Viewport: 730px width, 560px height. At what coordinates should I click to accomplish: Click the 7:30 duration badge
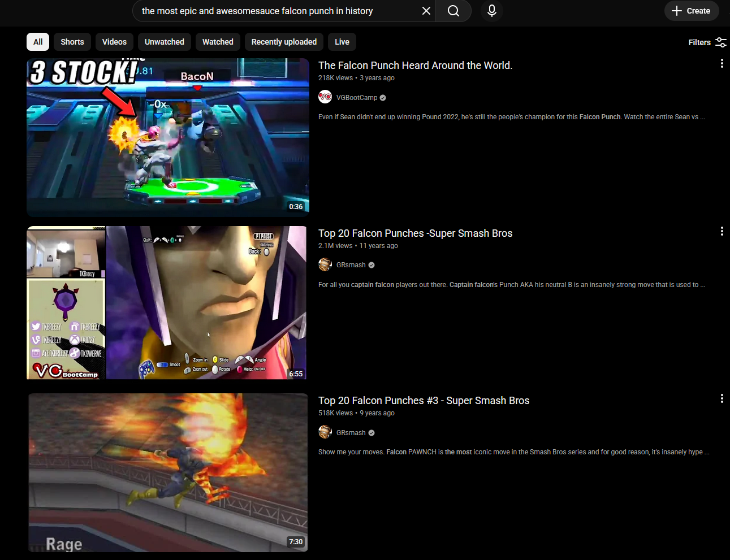296,542
